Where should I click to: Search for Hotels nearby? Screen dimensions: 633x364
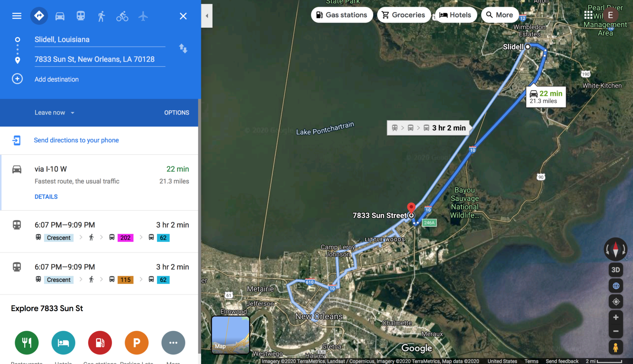pyautogui.click(x=455, y=15)
